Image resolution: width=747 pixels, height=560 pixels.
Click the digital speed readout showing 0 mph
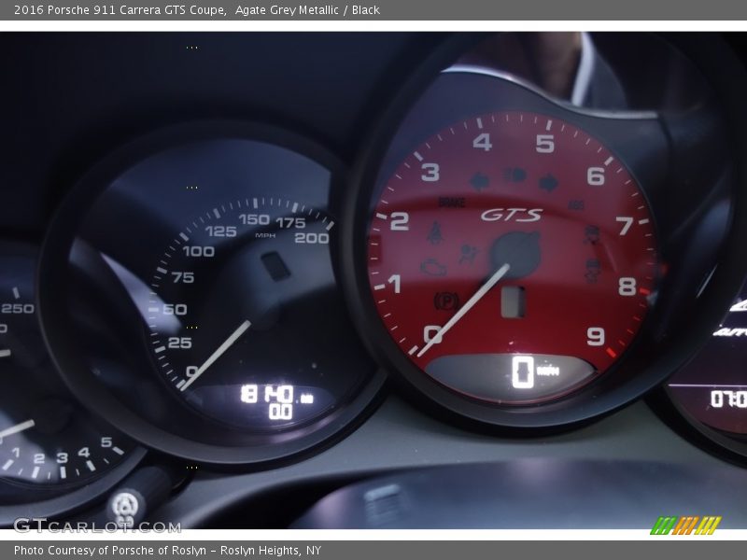tap(523, 371)
